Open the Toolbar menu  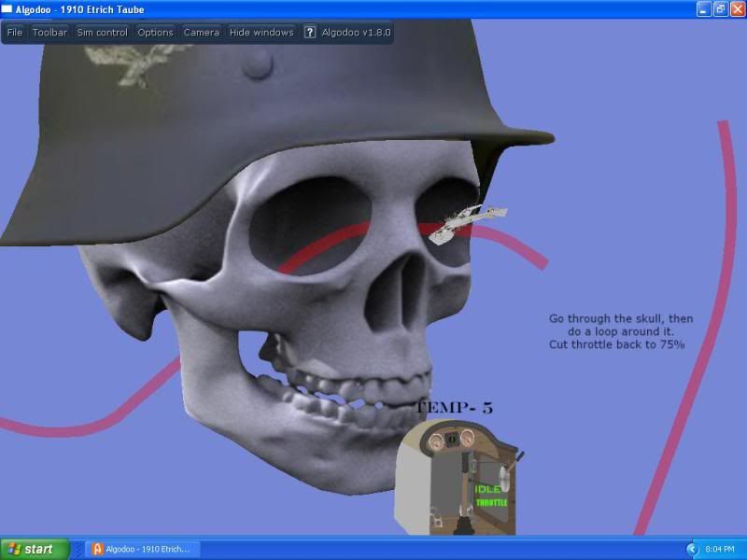[x=49, y=32]
